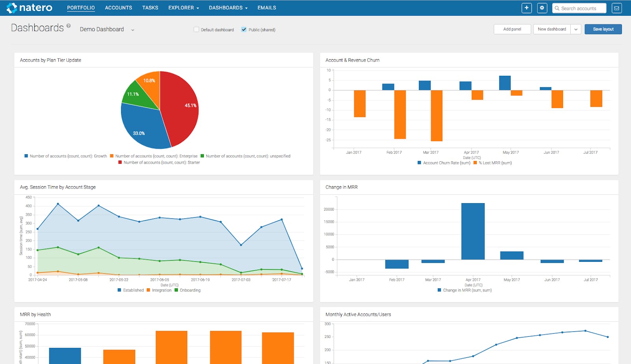Click Avg. Session Time by Account Stage title
This screenshot has width=631, height=364.
tap(58, 187)
